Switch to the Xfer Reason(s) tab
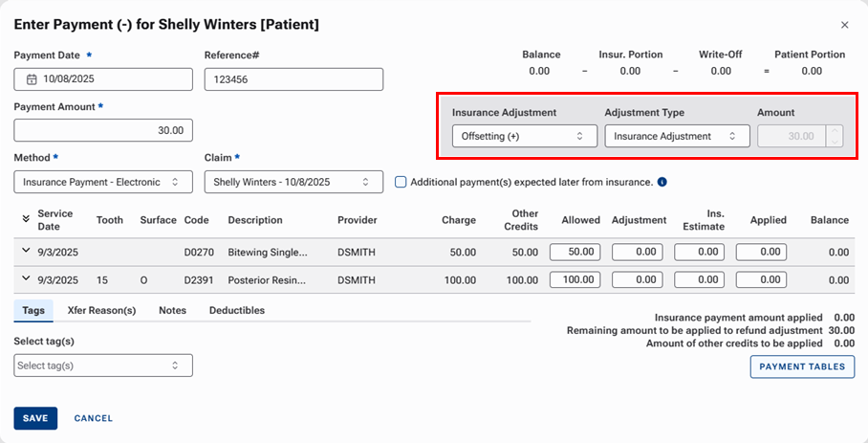The height and width of the screenshot is (443, 868). [x=101, y=311]
